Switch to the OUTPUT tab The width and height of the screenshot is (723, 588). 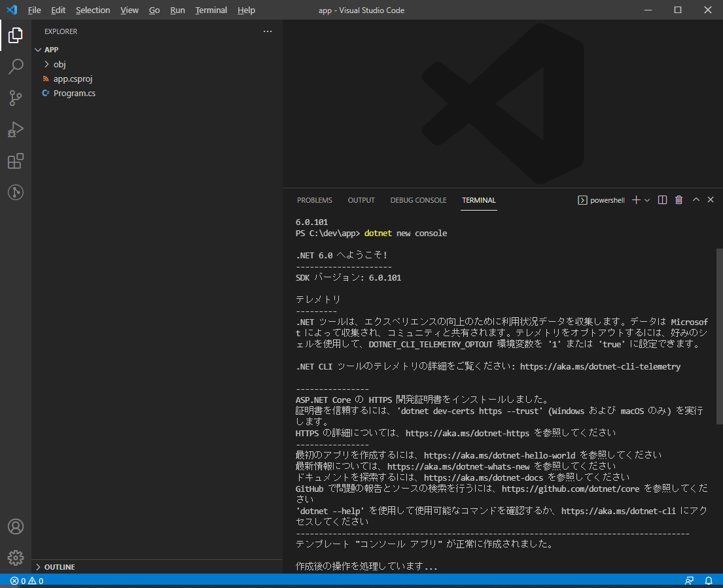(361, 200)
